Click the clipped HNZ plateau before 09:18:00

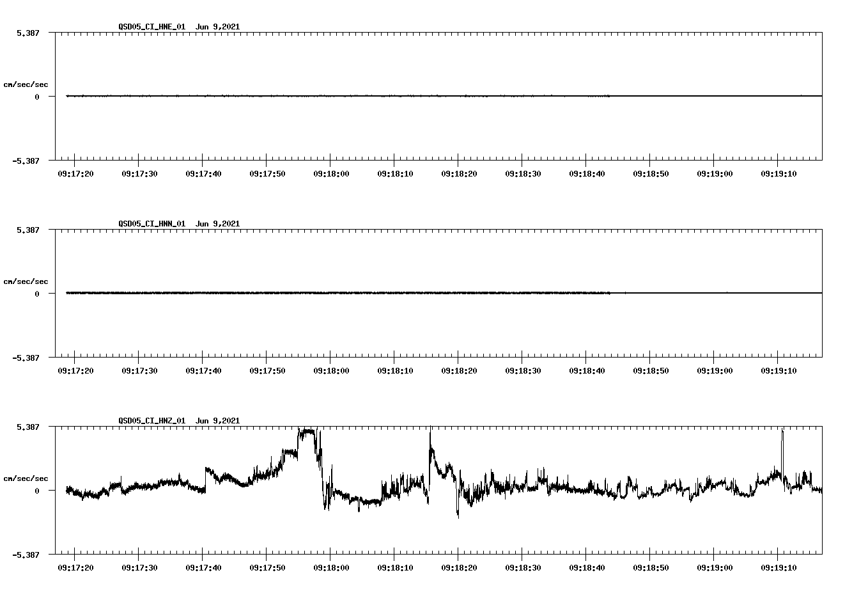click(307, 432)
